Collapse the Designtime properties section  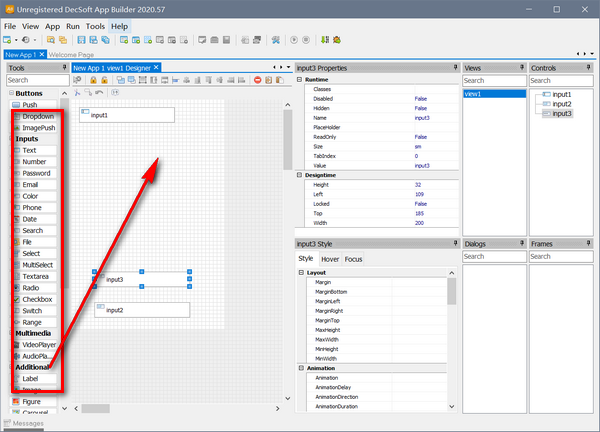(x=300, y=175)
